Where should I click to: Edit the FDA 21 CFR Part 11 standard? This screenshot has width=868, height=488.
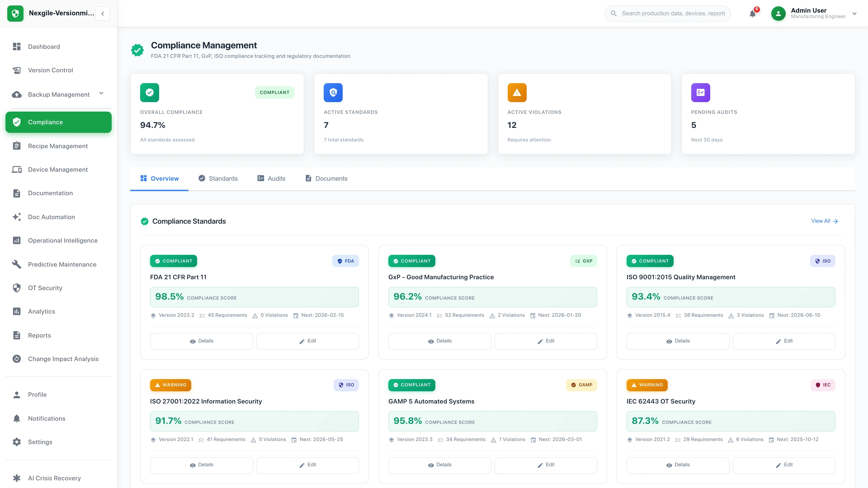tap(307, 341)
